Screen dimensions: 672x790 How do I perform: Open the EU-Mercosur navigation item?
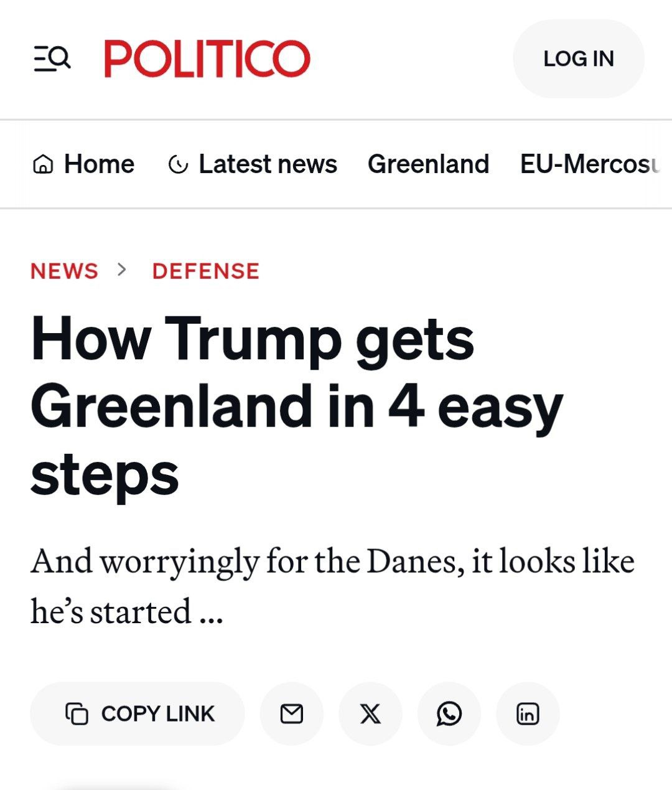589,164
